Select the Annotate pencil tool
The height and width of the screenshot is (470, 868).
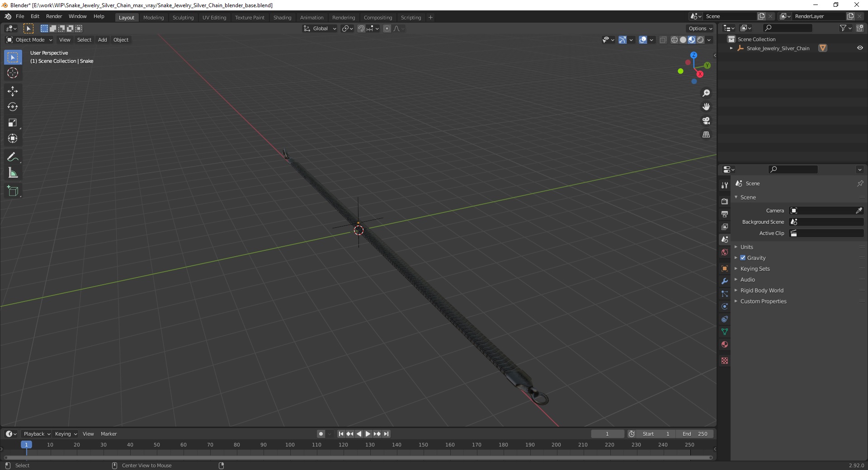pyautogui.click(x=13, y=157)
